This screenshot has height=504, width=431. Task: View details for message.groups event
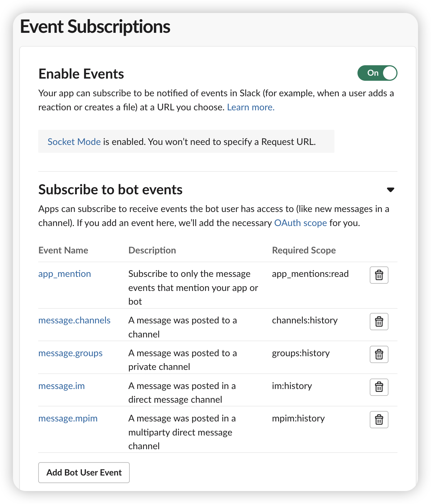71,353
